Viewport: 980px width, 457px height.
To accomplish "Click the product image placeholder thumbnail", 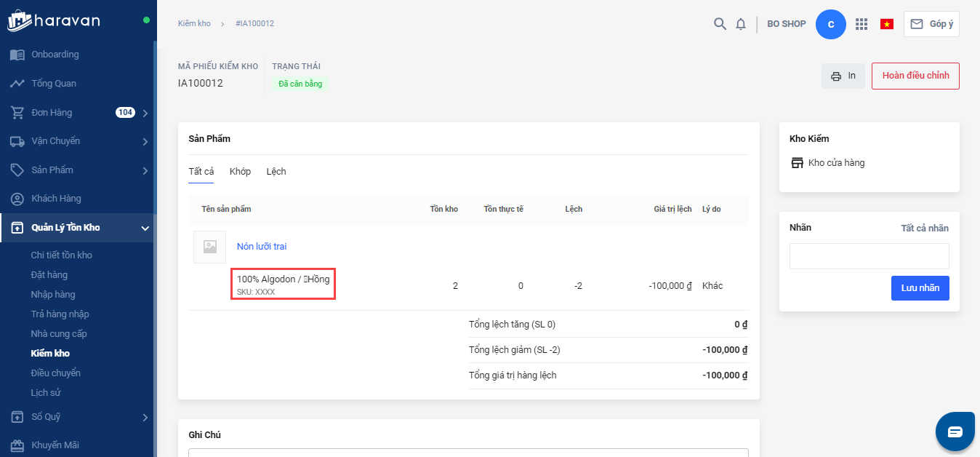I will [209, 247].
